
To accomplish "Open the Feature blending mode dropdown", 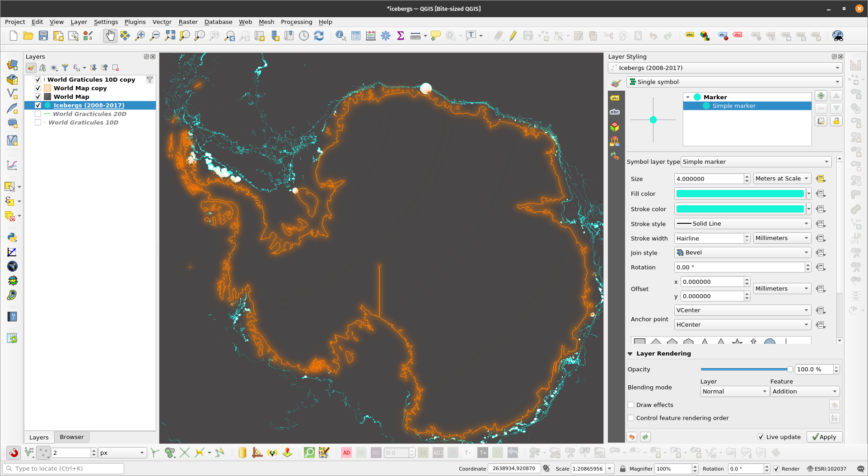I will click(804, 391).
